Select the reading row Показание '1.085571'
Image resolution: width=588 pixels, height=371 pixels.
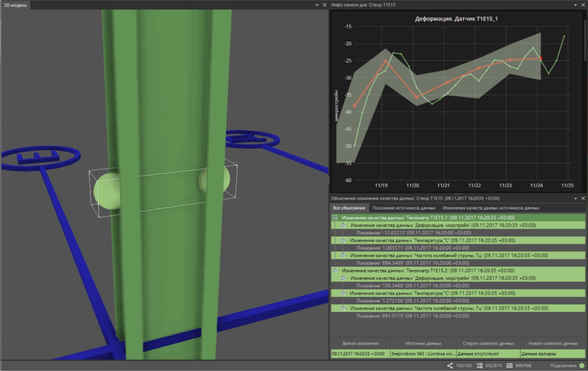pos(413,248)
